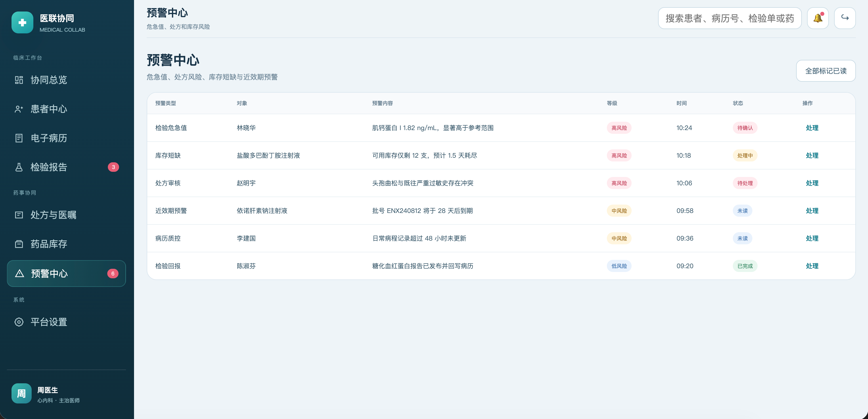868x419 pixels.
Task: Click 未读 status in 李建国 row
Action: point(742,238)
